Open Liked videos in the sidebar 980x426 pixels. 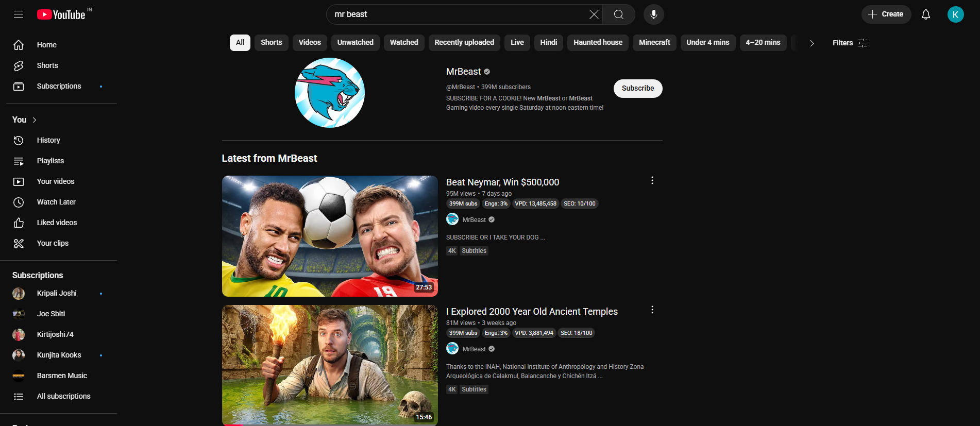click(57, 223)
